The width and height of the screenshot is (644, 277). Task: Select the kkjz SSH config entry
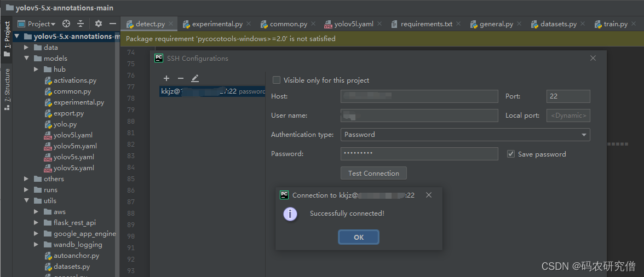(x=212, y=91)
